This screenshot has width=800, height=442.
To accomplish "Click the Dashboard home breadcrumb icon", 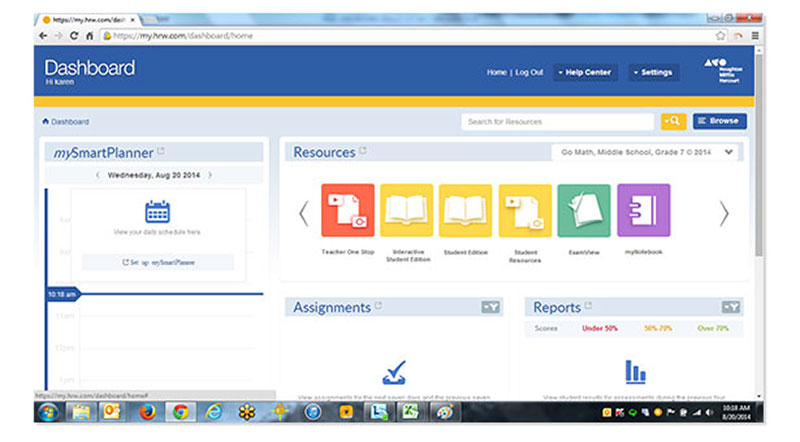I will 45,121.
